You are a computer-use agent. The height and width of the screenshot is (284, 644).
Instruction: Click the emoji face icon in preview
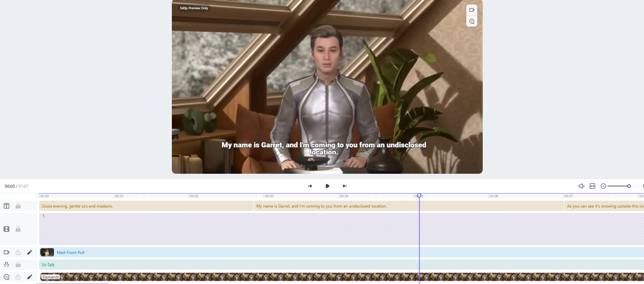coord(471,21)
